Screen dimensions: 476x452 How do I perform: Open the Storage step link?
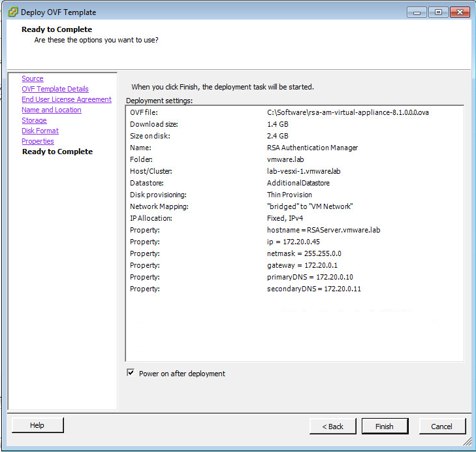34,120
